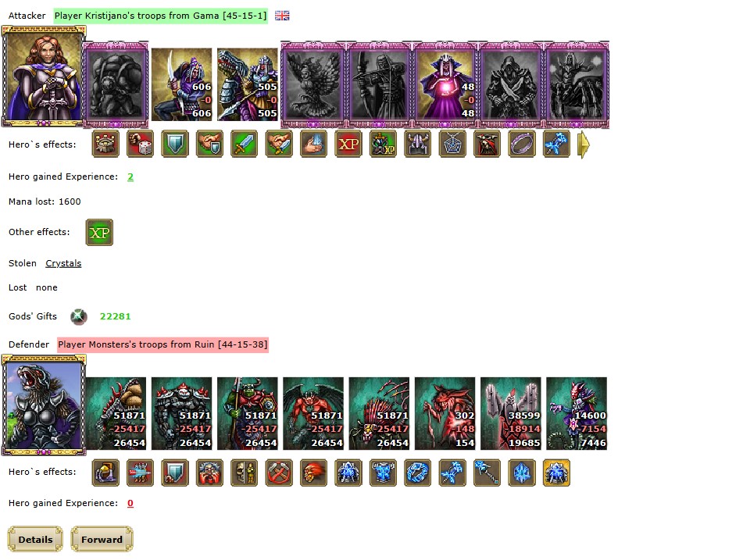Screen dimensions: 743x560
Task: Click the purple ring artifact icon
Action: [x=522, y=144]
